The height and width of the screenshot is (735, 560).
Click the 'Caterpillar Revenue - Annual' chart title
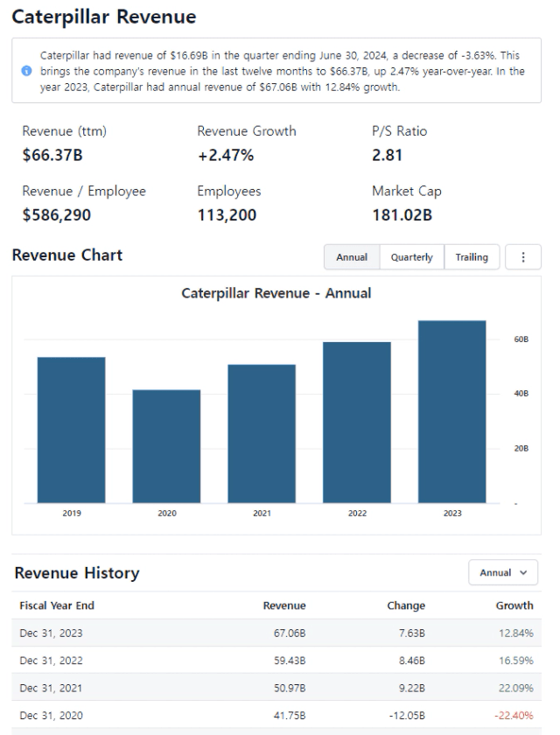[276, 293]
